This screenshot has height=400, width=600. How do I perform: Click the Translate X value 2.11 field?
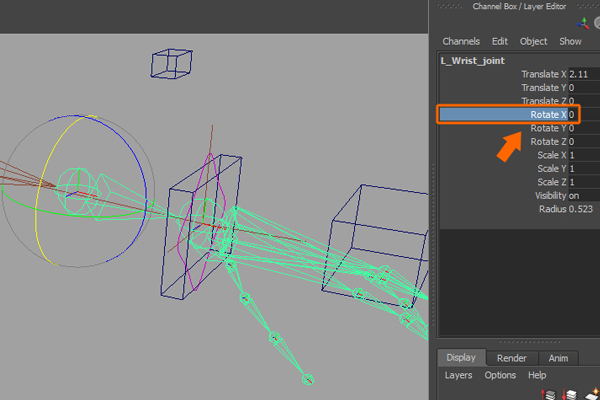click(584, 74)
